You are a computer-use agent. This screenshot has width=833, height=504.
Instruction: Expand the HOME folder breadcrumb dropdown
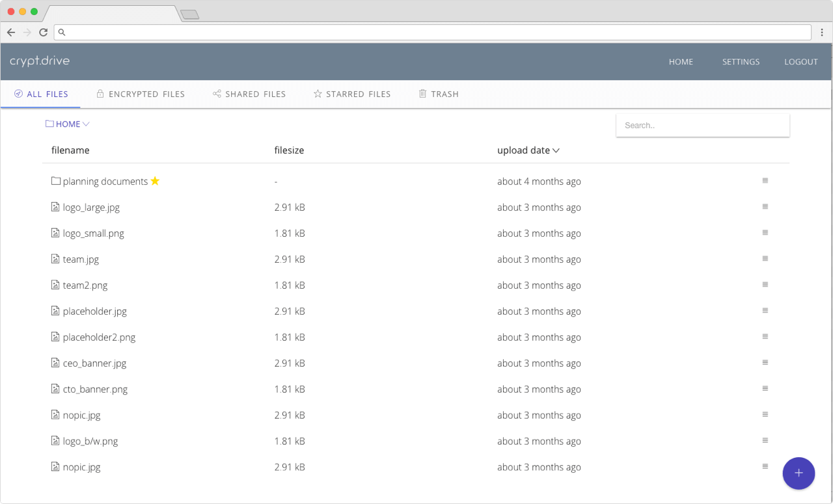point(68,124)
